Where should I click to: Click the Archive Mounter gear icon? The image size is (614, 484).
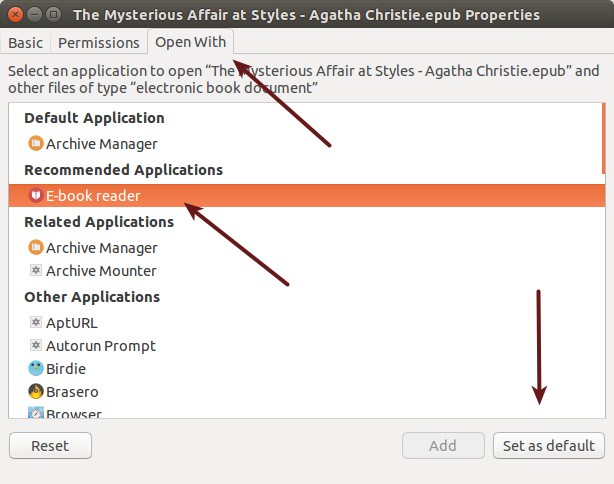36,270
